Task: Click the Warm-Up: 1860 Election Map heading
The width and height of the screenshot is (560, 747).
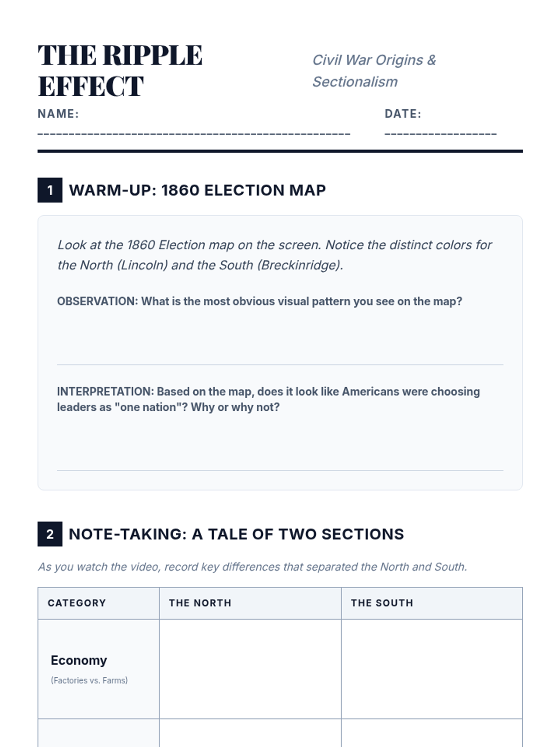Action: [x=197, y=190]
